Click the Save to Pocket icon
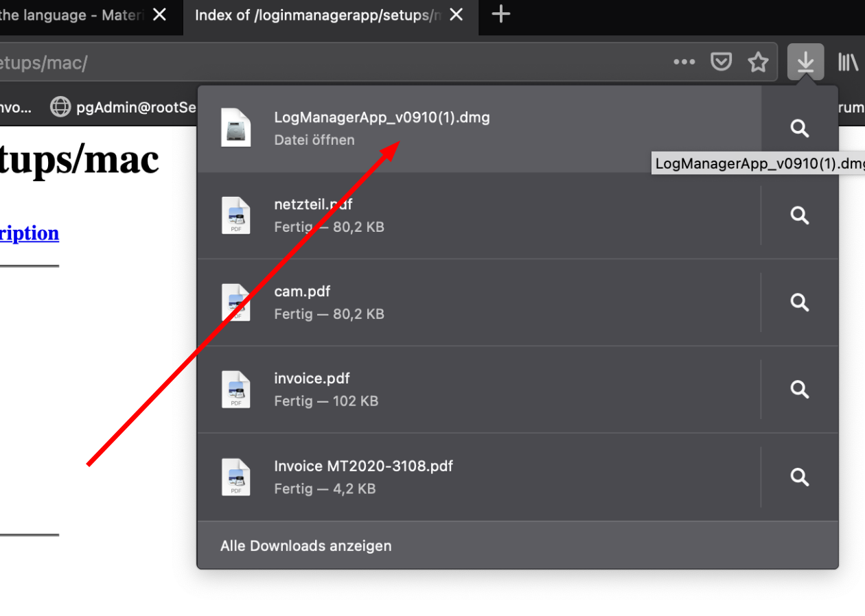This screenshot has width=865, height=616. pyautogui.click(x=721, y=62)
